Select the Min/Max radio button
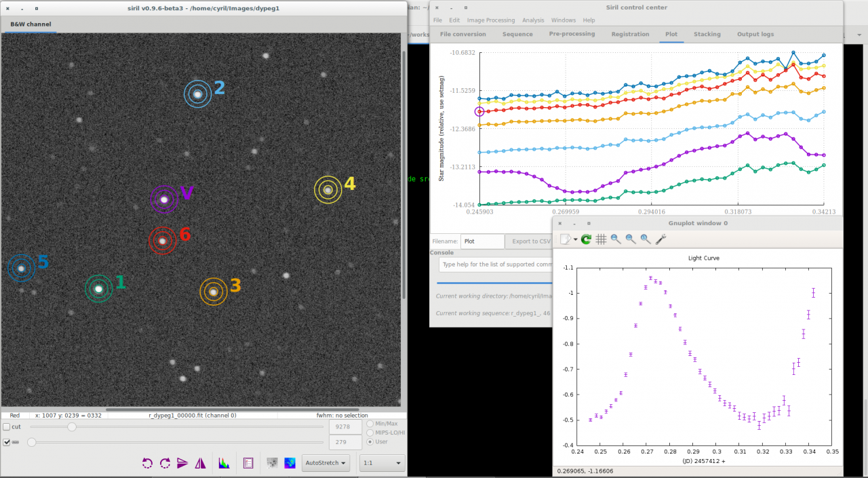 click(x=370, y=424)
